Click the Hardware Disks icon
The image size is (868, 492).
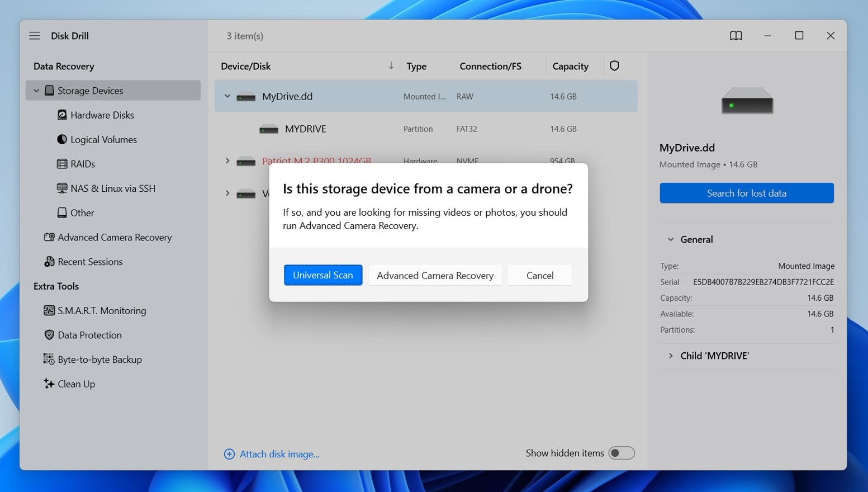tap(62, 115)
